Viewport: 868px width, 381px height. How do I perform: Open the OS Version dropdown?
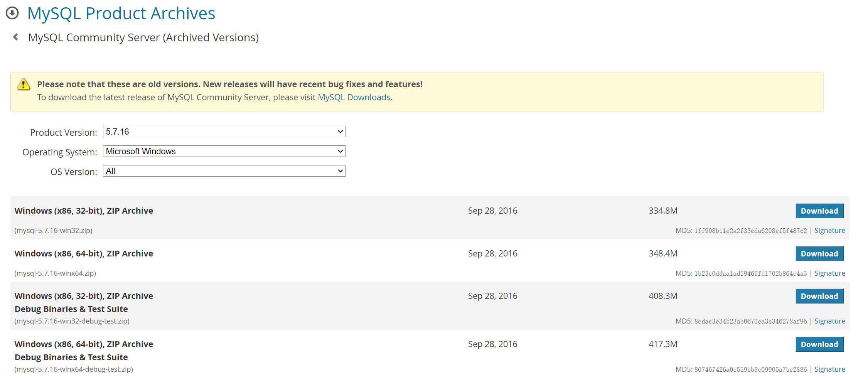point(224,171)
